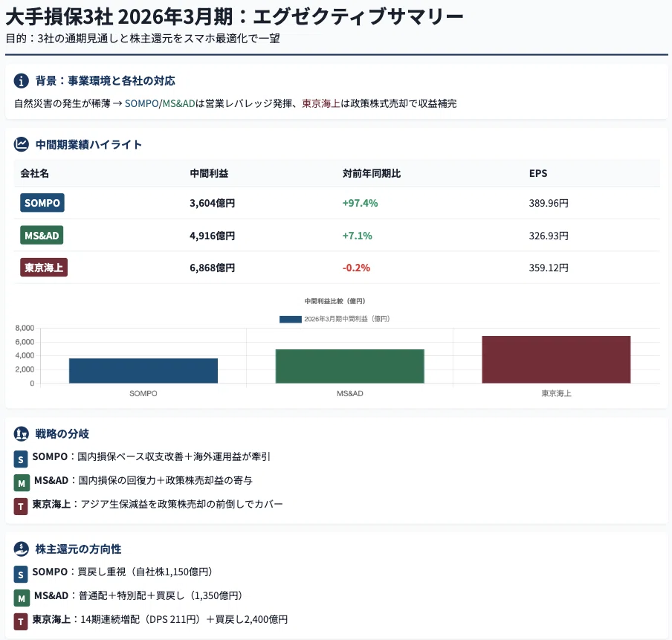Click the M badge in 戦略の分岐 list
The image size is (672, 640).
(x=22, y=482)
